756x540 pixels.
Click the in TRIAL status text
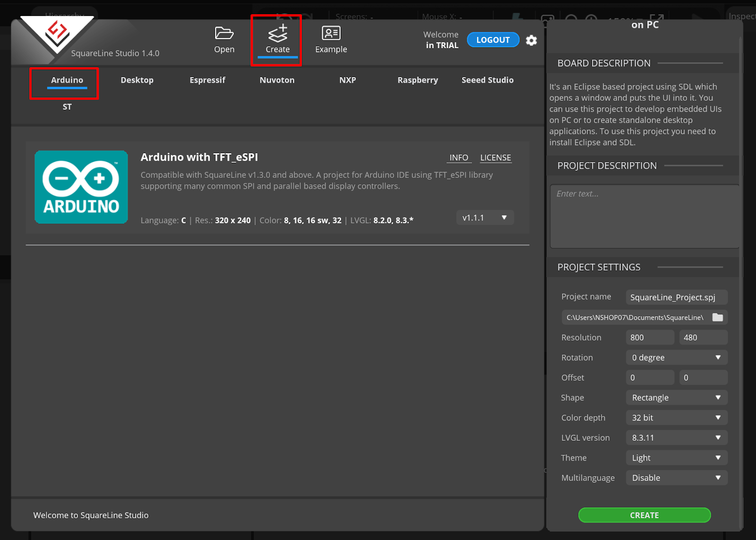pos(442,45)
